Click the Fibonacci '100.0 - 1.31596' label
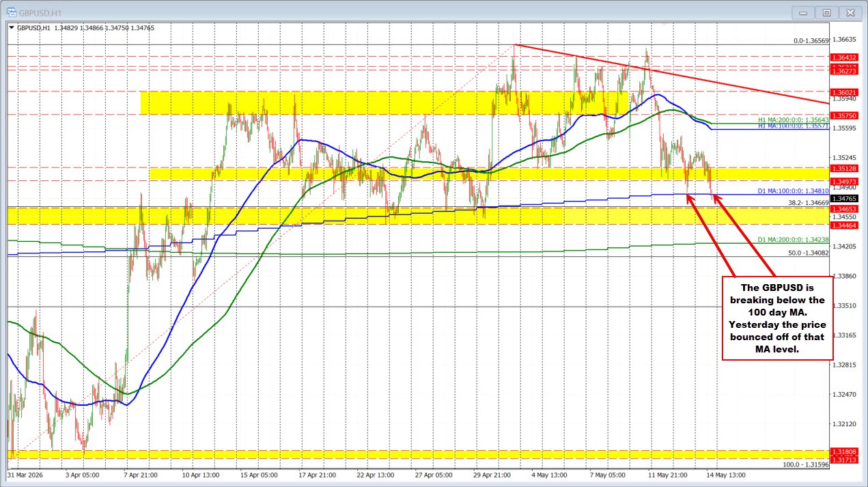Viewport: 868px width, 487px height. coord(806,464)
